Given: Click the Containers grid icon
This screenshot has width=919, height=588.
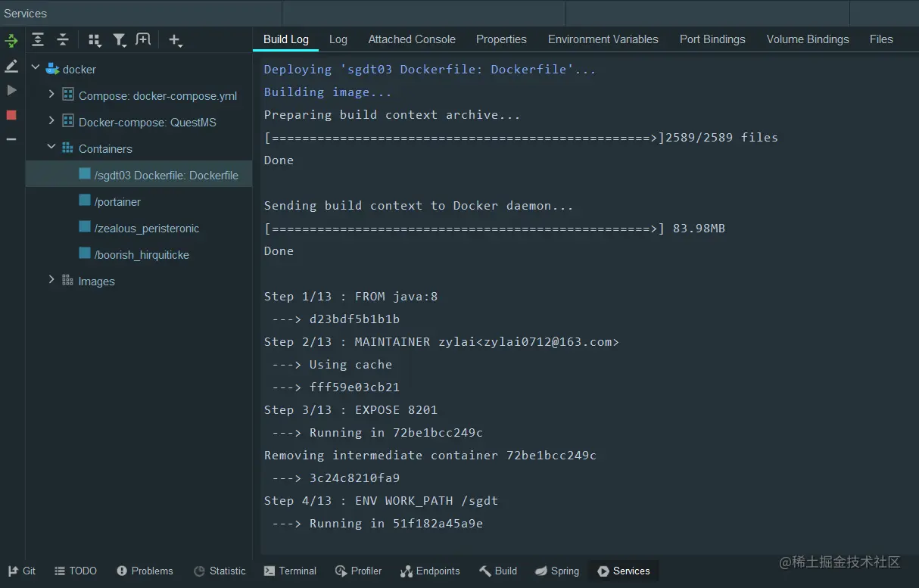Looking at the screenshot, I should [x=67, y=148].
